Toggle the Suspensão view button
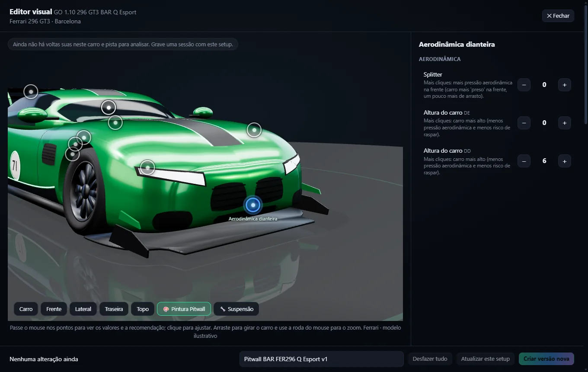Viewport: 588px width, 372px height. (x=236, y=309)
